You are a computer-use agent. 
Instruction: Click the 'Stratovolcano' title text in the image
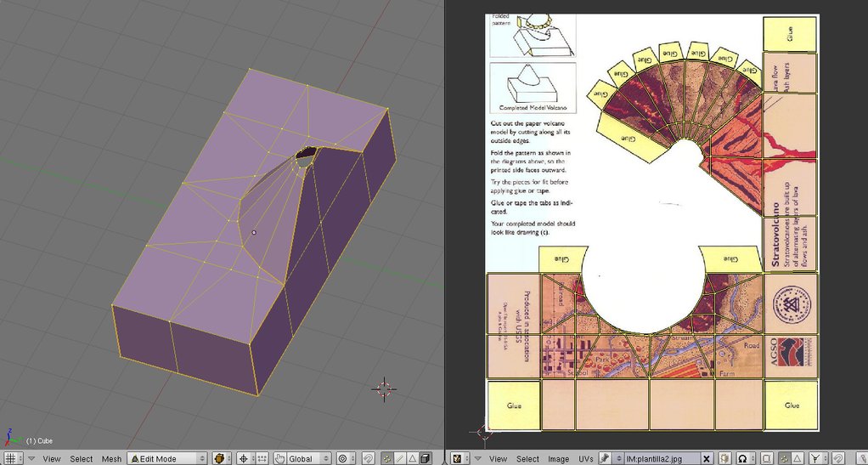point(775,234)
